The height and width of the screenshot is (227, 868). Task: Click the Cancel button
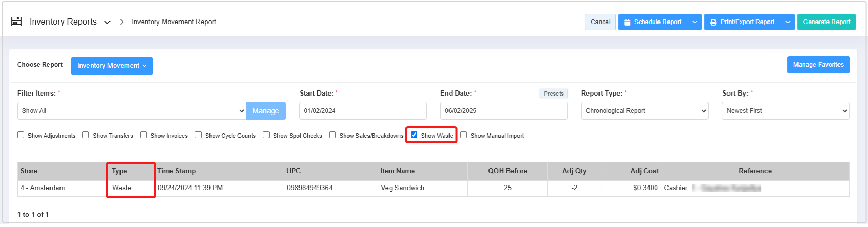(600, 22)
